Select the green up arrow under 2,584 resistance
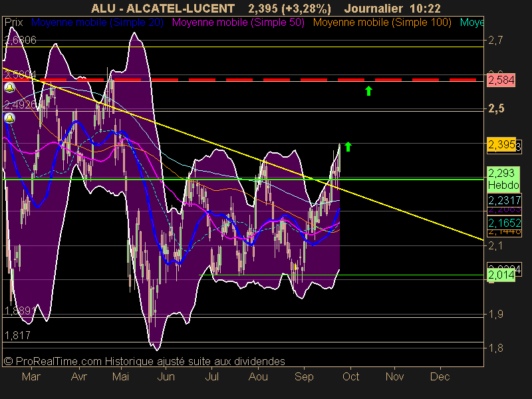 (x=368, y=90)
